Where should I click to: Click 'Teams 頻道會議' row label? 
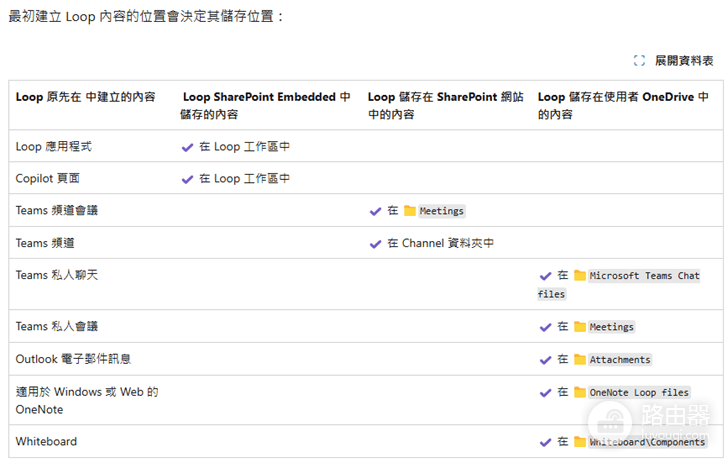[57, 211]
